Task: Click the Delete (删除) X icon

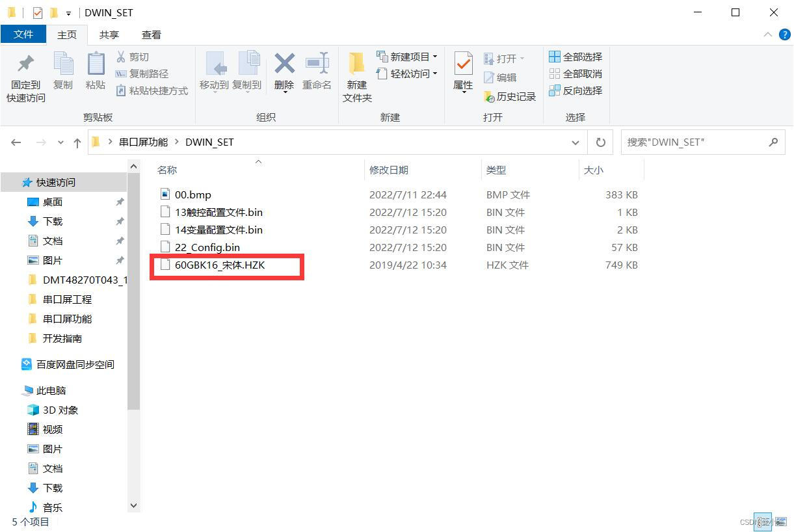Action: tap(284, 63)
